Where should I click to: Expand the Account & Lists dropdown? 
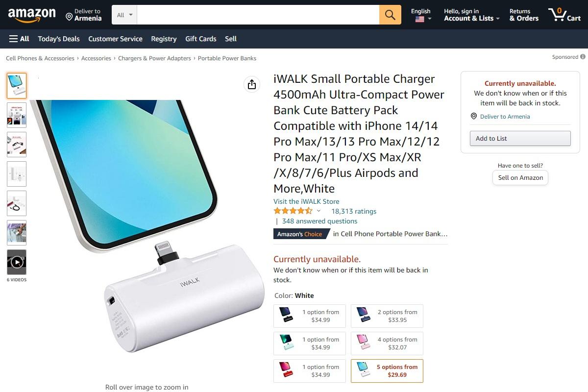471,15
